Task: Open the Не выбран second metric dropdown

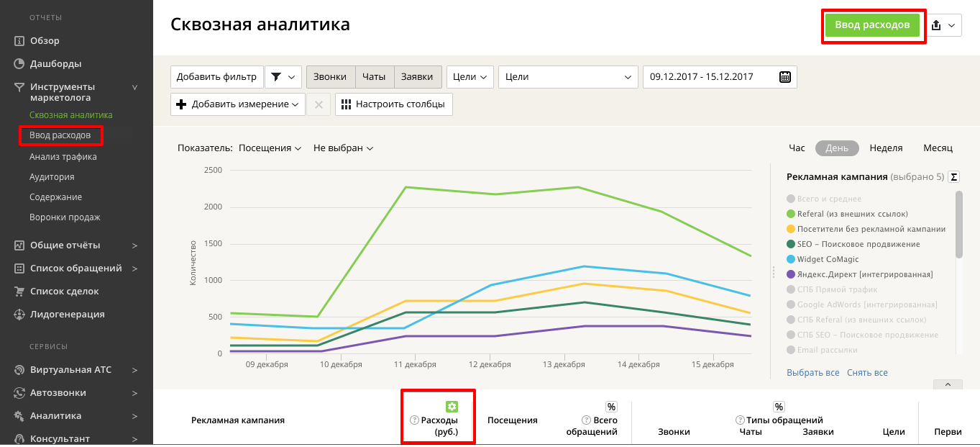Action: [343, 148]
